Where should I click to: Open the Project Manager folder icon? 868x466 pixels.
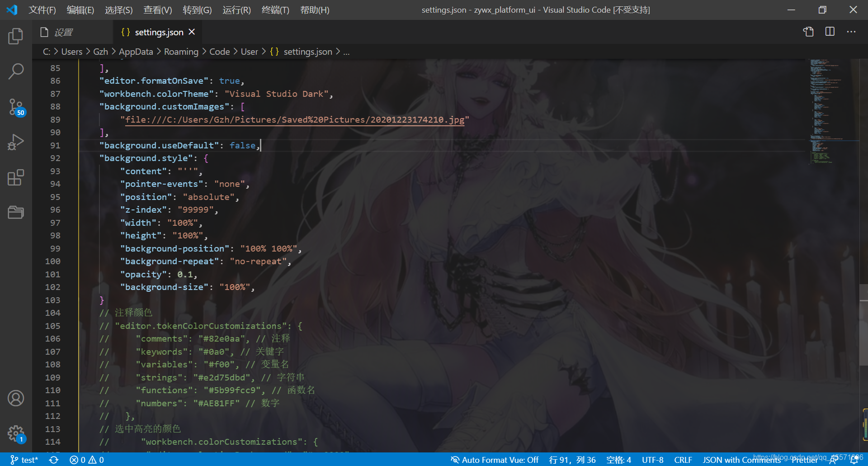click(x=16, y=212)
